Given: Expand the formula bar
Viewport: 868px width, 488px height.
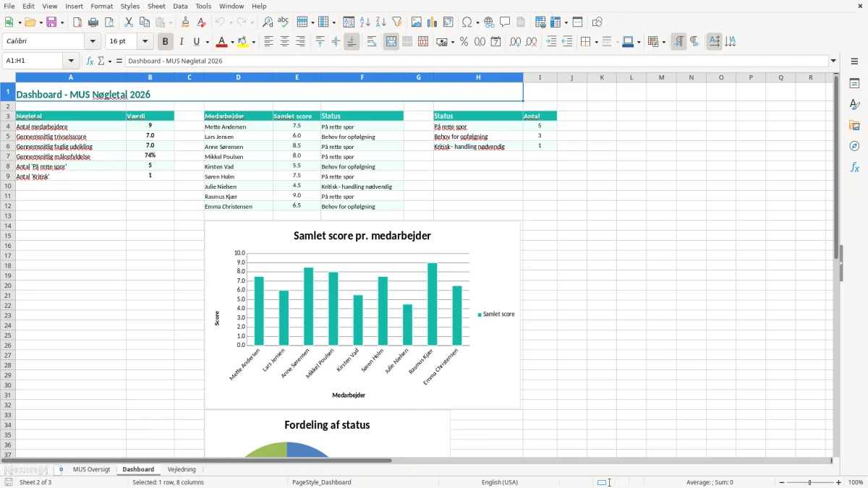Looking at the screenshot, I should pos(833,61).
